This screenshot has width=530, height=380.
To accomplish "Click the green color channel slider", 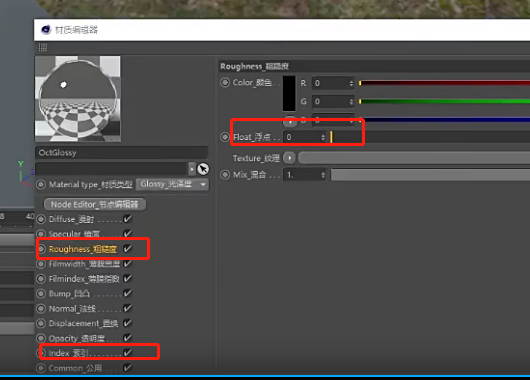I will (x=444, y=101).
